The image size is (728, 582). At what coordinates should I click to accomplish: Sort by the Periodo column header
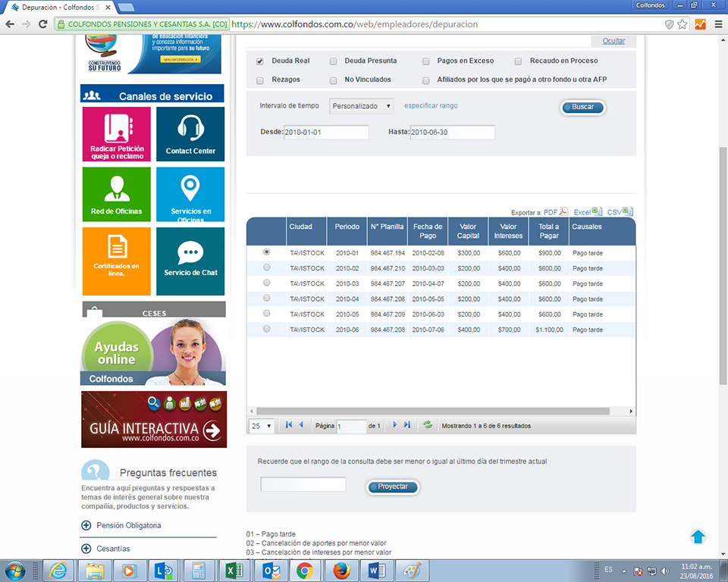click(347, 227)
